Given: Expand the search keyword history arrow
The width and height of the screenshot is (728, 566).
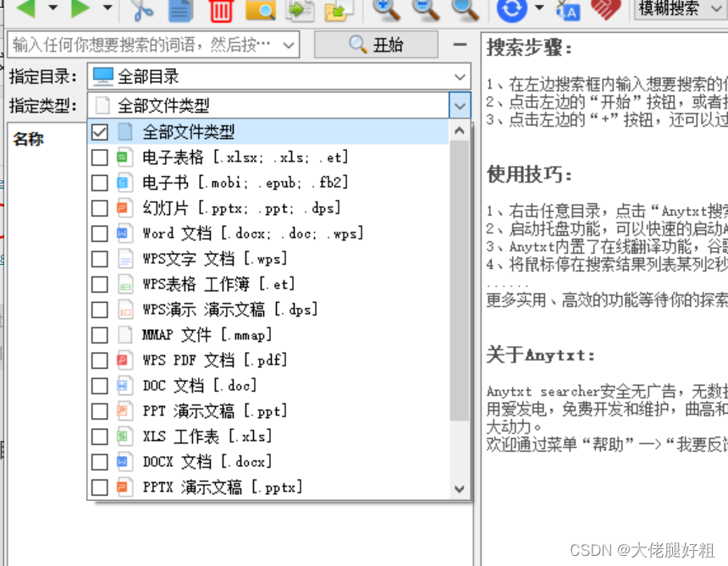Looking at the screenshot, I should point(289,45).
